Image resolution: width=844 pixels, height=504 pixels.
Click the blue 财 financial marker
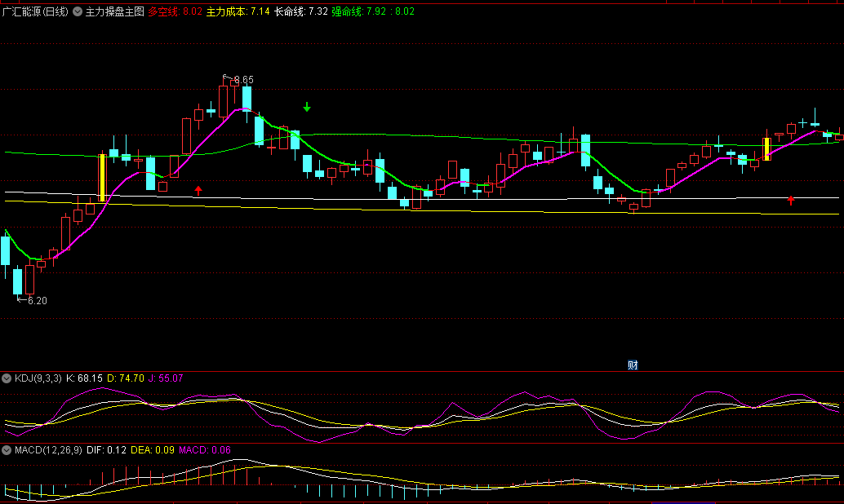(632, 365)
